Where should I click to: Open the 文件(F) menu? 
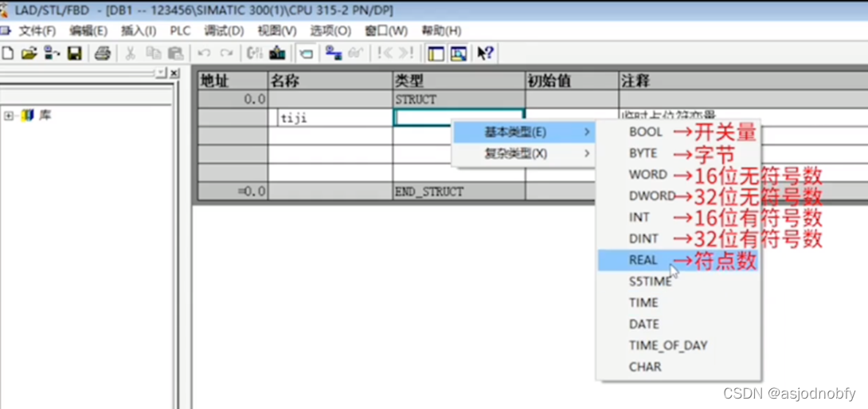pyautogui.click(x=37, y=30)
